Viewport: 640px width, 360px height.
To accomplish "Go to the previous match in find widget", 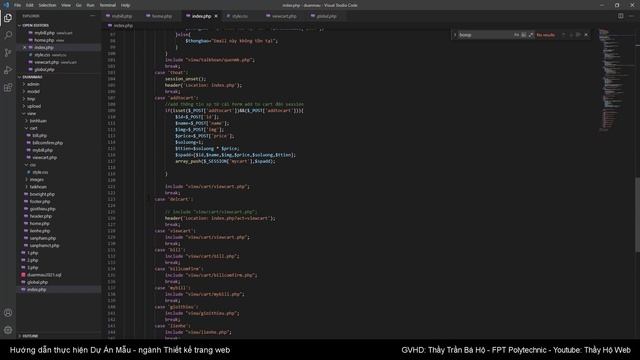I will point(564,35).
